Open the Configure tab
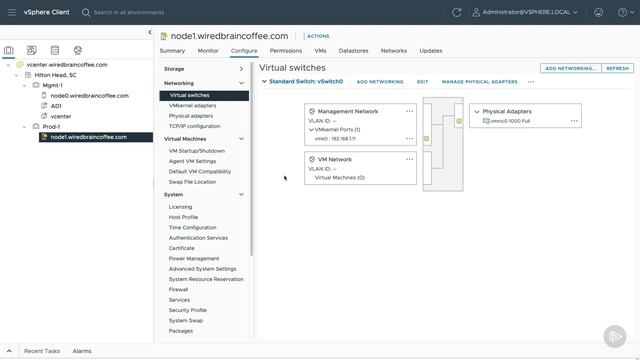This screenshot has height=360, width=640. pos(244,51)
